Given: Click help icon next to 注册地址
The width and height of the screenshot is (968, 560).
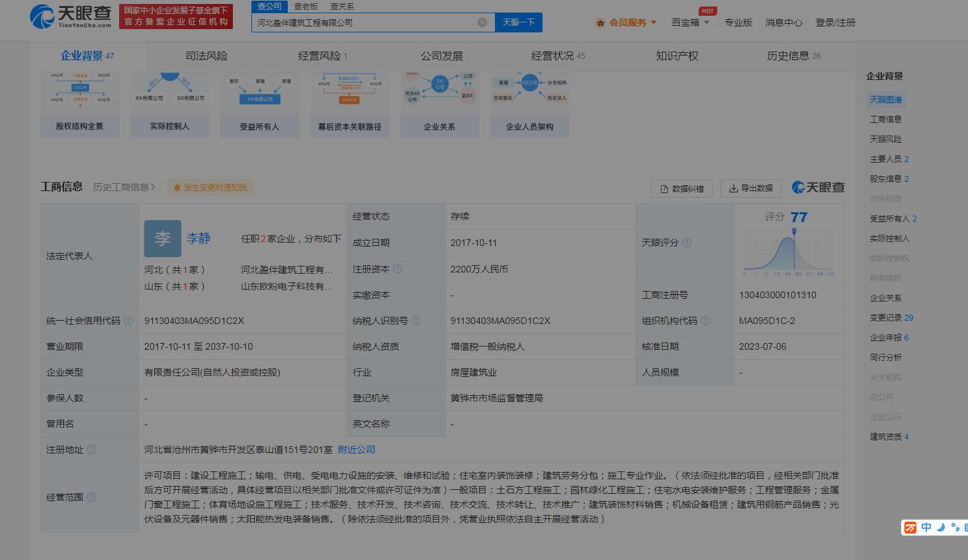Looking at the screenshot, I should pyautogui.click(x=91, y=450).
